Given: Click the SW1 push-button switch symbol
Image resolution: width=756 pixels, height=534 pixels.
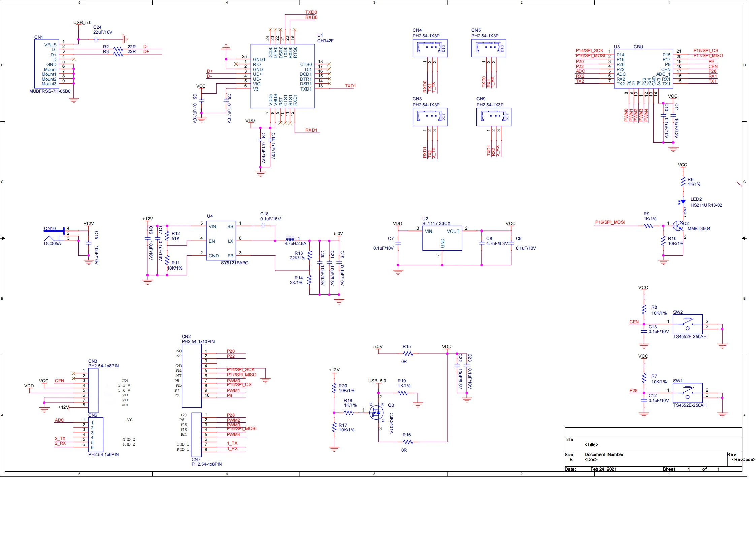Looking at the screenshot, I should pyautogui.click(x=687, y=393).
